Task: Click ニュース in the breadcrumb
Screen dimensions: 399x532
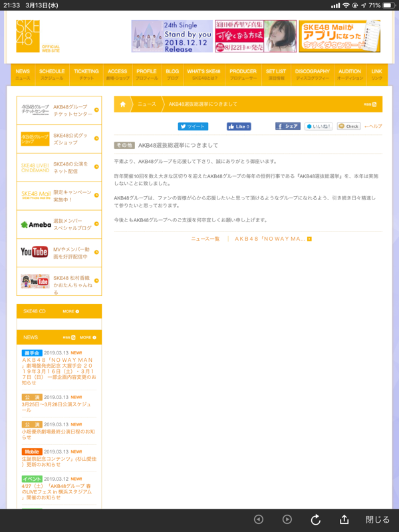Action: point(147,104)
